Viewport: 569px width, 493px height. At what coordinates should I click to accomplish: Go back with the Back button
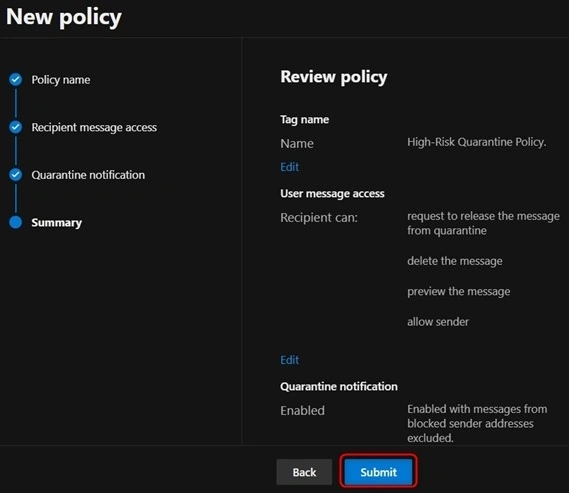tap(304, 472)
